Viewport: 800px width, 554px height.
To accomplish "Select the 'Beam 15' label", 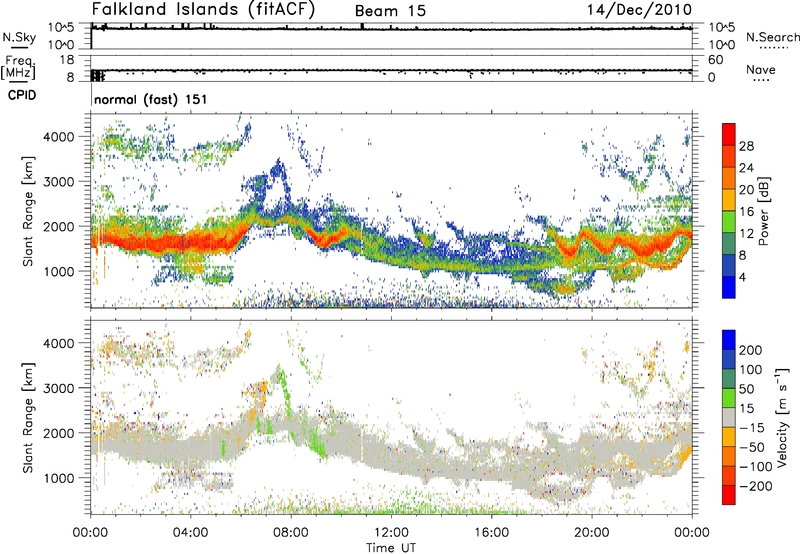I will (x=390, y=11).
